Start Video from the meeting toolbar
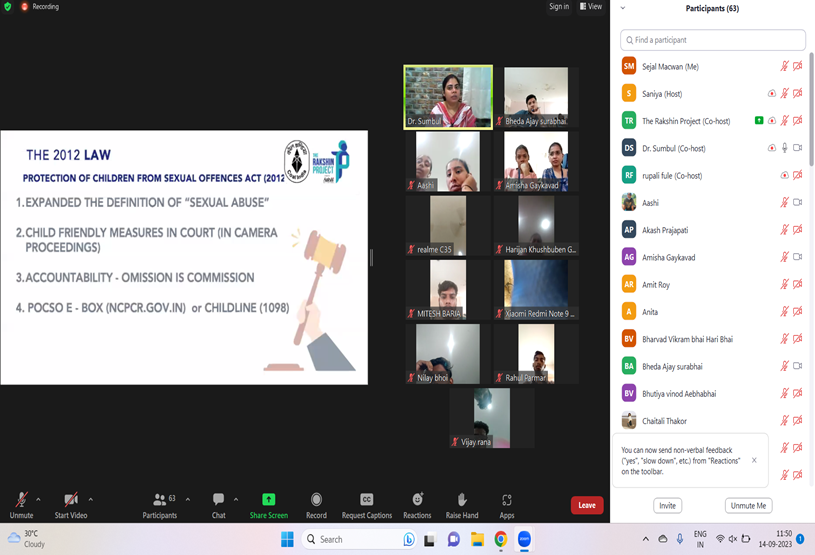This screenshot has width=815, height=555. [71, 505]
